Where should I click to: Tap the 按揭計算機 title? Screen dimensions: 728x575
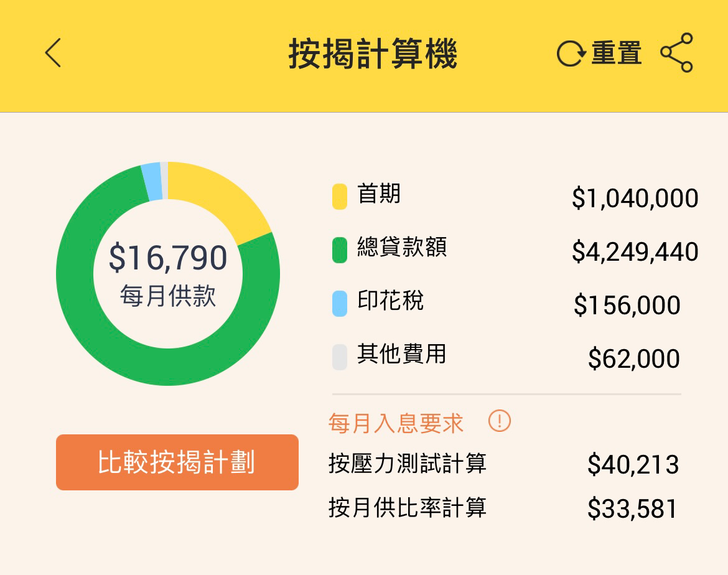pyautogui.click(x=373, y=54)
